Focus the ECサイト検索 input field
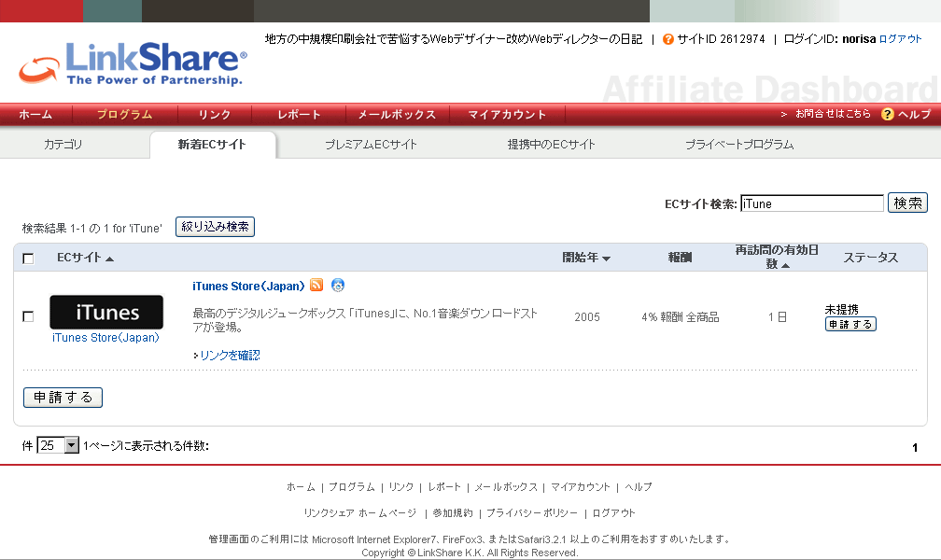The image size is (941, 560). click(812, 203)
